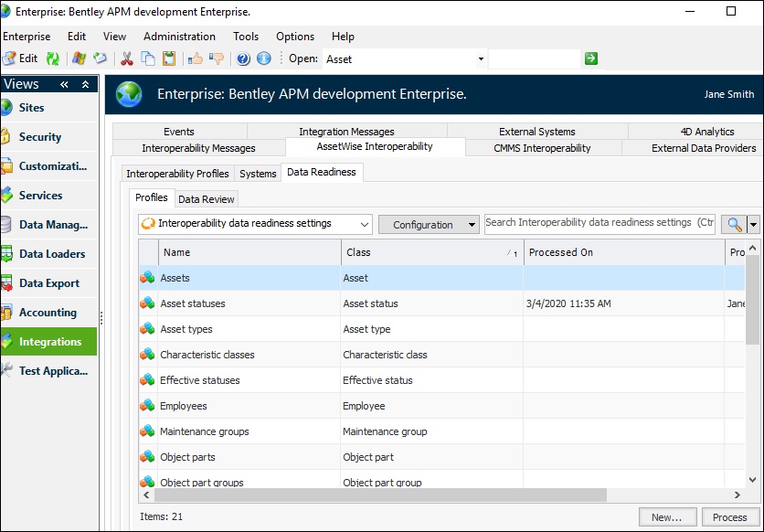
Task: Click the Cut scissors icon
Action: pyautogui.click(x=127, y=59)
